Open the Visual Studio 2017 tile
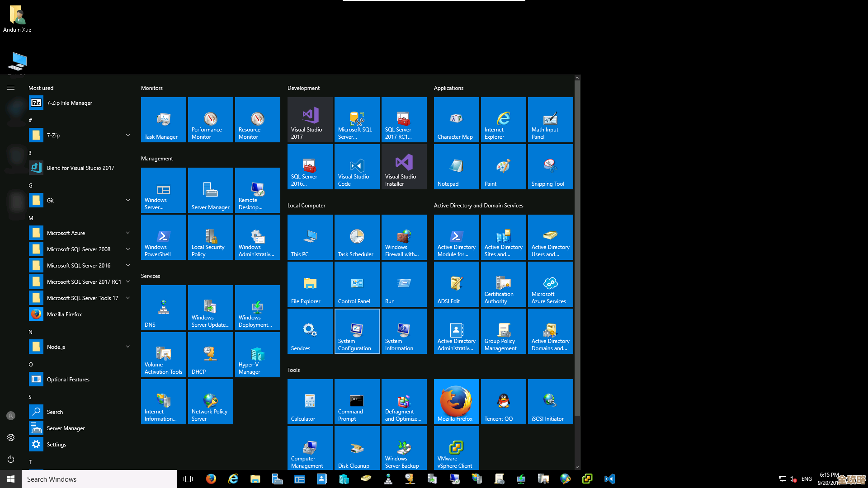 point(310,120)
